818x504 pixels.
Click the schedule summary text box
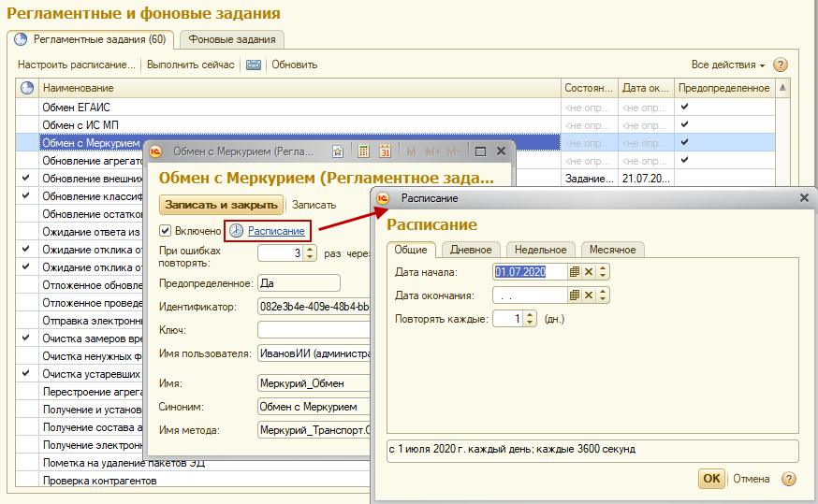click(x=592, y=450)
